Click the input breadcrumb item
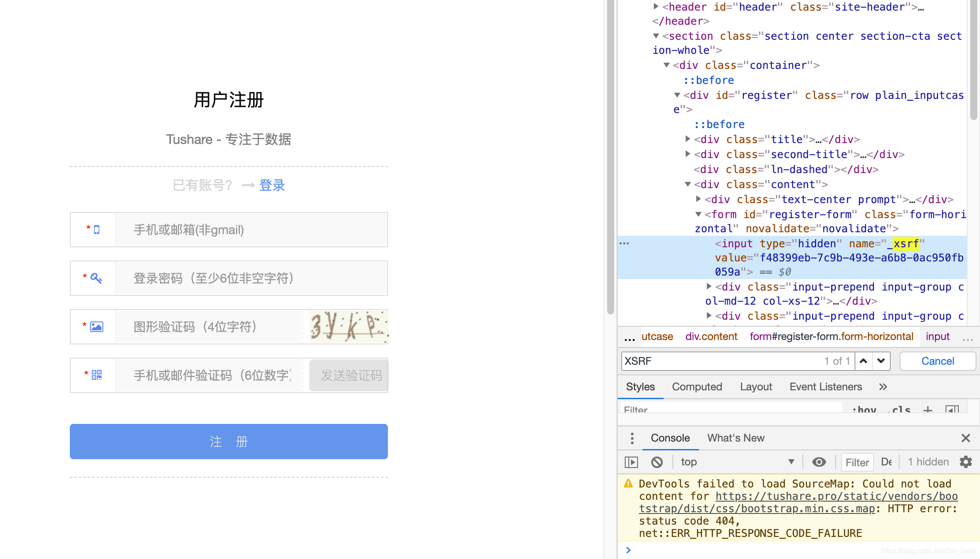This screenshot has height=559, width=980. [x=938, y=336]
